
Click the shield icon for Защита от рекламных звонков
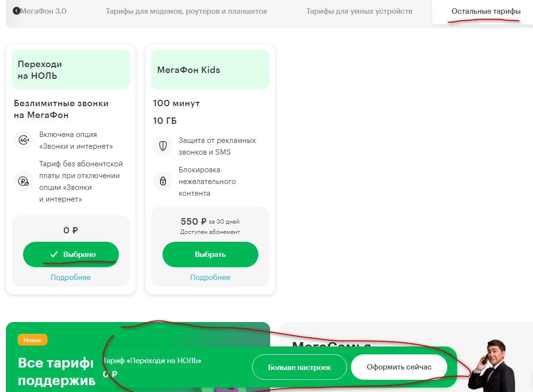pos(163,146)
